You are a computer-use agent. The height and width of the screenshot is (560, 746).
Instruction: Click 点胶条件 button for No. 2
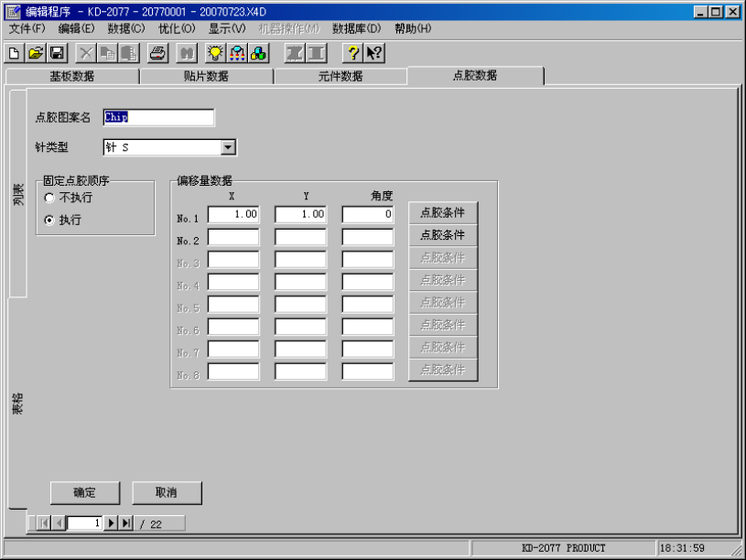coord(443,235)
